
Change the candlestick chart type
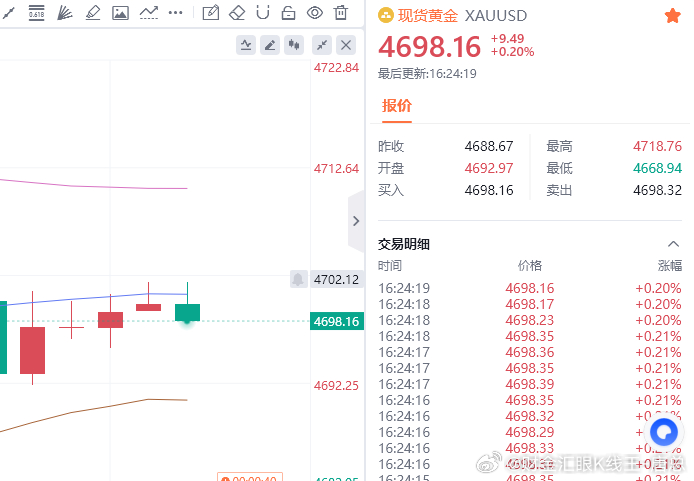294,45
